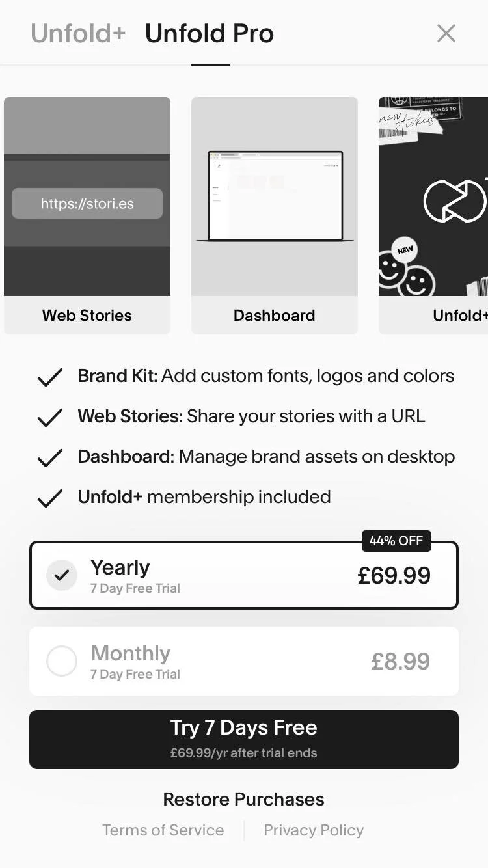
Task: Select the Unfold Pro tab
Action: 210,34
